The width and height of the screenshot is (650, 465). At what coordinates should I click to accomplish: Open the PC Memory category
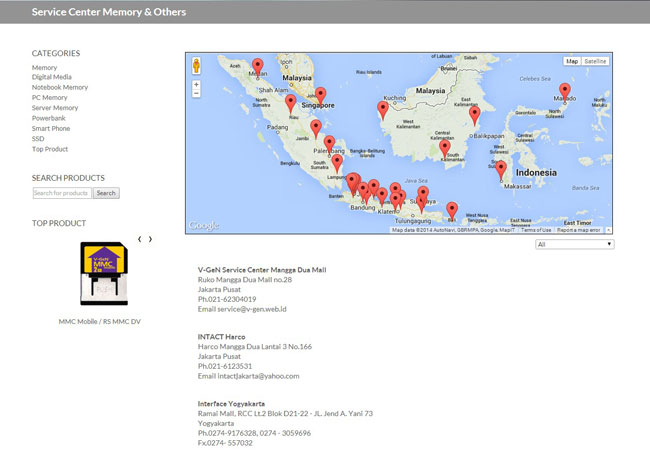[49, 98]
